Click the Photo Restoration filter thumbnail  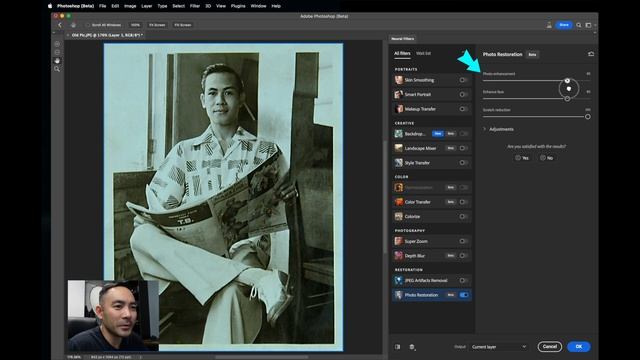click(398, 295)
